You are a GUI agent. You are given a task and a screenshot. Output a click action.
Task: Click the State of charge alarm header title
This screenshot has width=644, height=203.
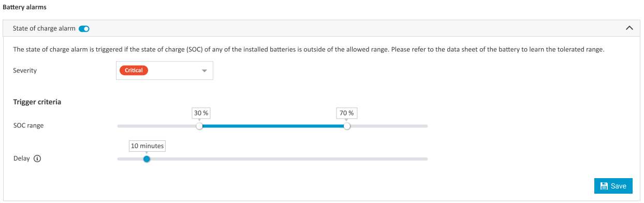[x=45, y=28]
